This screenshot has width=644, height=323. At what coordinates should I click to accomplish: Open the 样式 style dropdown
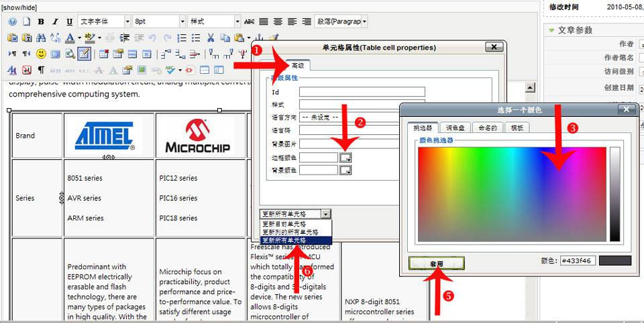tap(214, 21)
